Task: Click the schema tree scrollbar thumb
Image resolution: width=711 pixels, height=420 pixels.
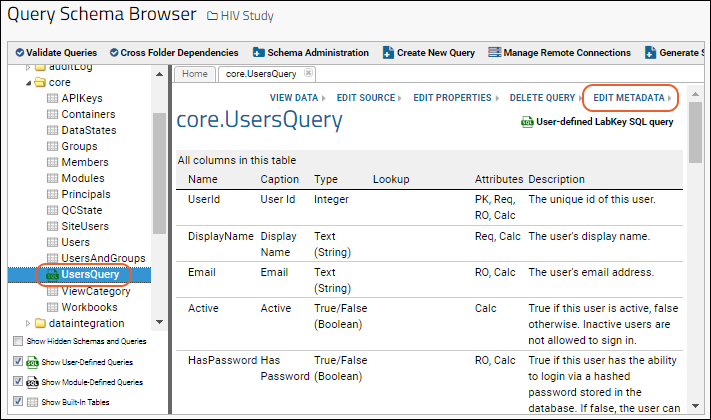Action: tap(159, 173)
